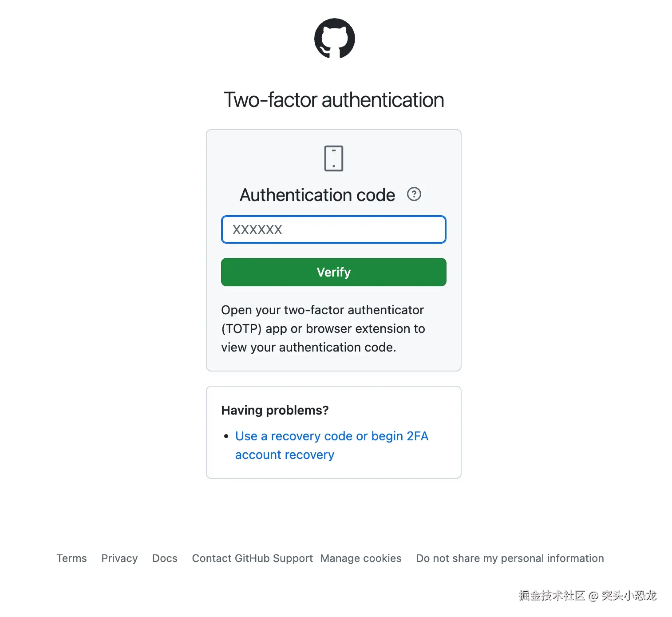Click the mobile device icon
This screenshot has width=672, height=617.
point(334,158)
